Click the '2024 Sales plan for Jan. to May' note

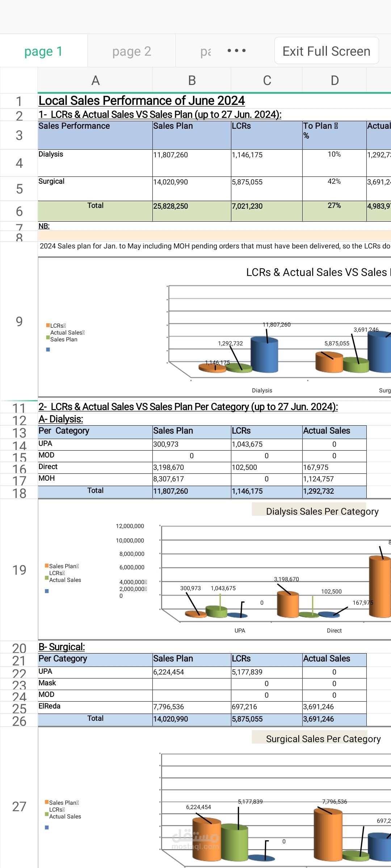[215, 246]
